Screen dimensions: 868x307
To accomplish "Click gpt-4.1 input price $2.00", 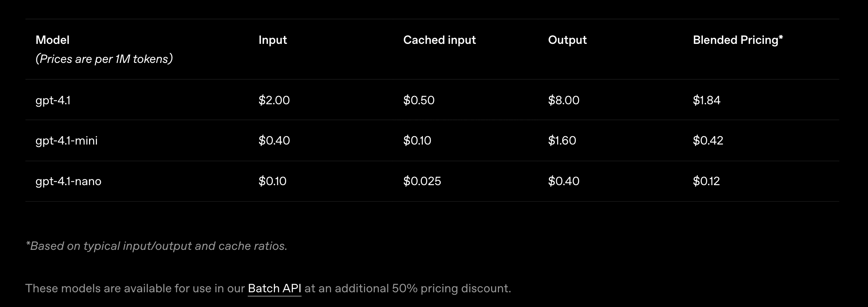I will click(x=274, y=100).
